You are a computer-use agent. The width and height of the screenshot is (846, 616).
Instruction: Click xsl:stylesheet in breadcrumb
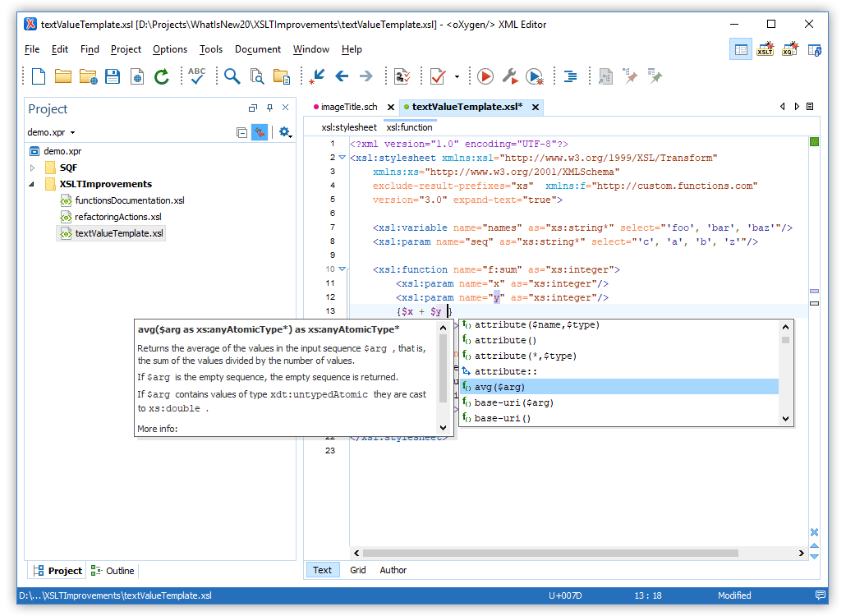click(349, 127)
